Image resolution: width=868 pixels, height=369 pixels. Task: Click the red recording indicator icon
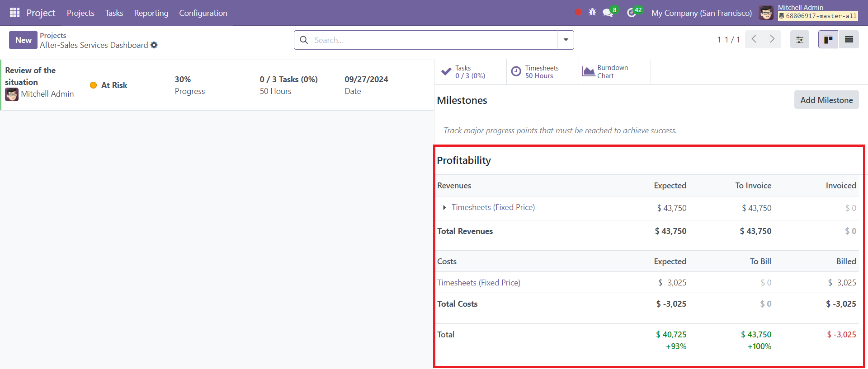[578, 12]
